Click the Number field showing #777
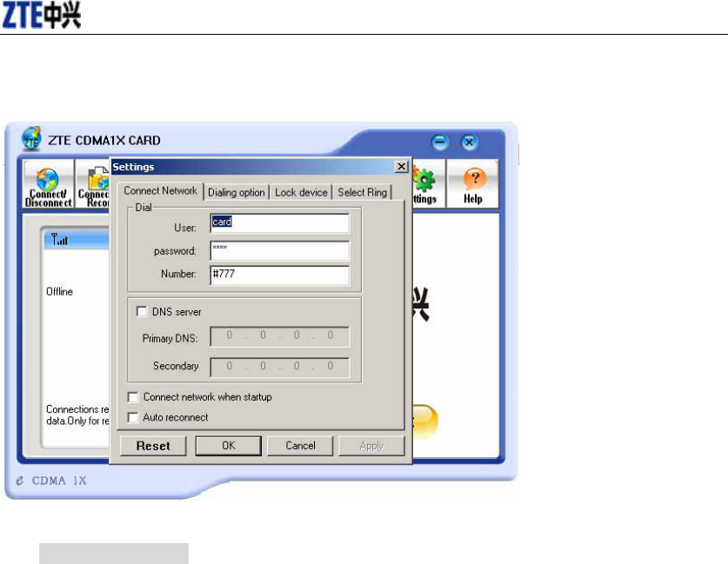 pos(279,275)
